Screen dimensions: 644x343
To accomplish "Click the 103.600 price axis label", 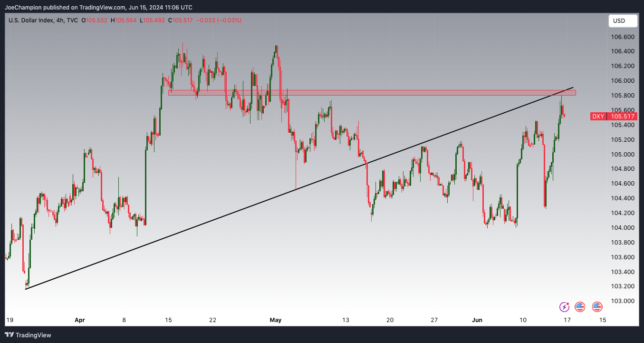I will pyautogui.click(x=623, y=257).
